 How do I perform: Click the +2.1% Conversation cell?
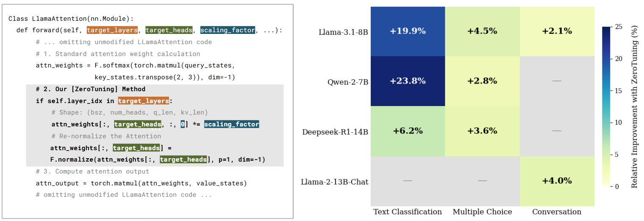pyautogui.click(x=557, y=31)
